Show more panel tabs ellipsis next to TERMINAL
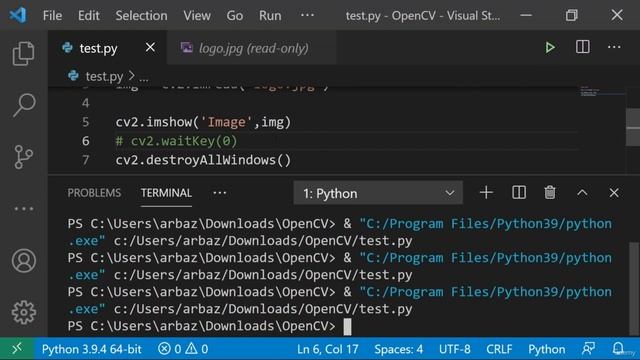640x360 pixels. (x=220, y=193)
